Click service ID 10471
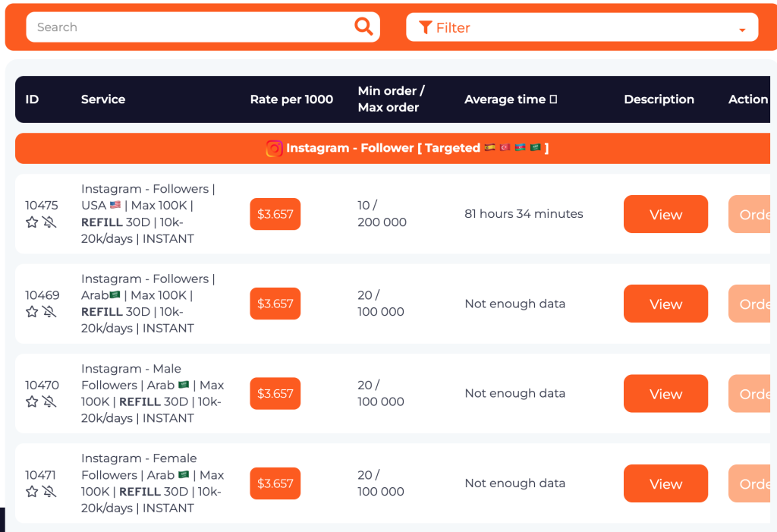Image resolution: width=777 pixels, height=532 pixels. pyautogui.click(x=41, y=475)
